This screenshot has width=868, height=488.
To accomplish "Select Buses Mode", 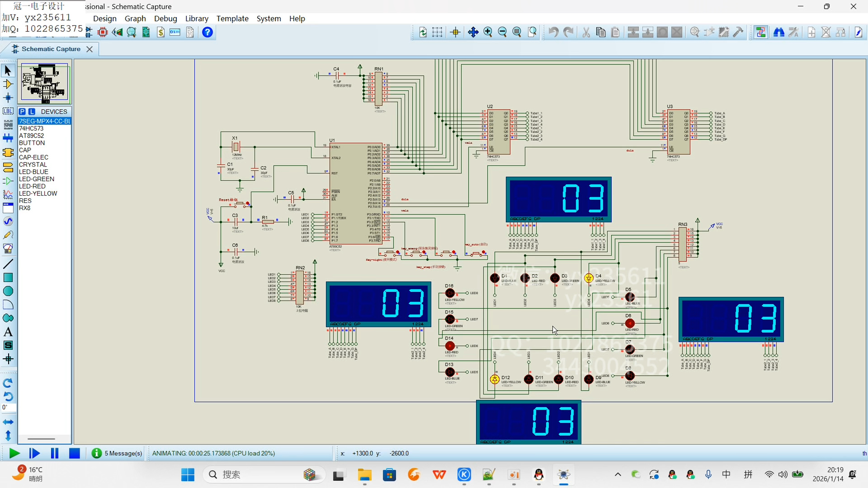I will click(x=8, y=138).
